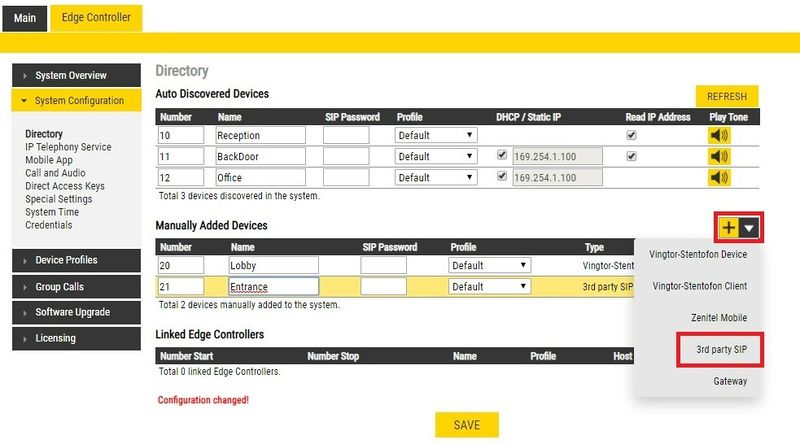Open Profile dropdown for Lobby
The height and width of the screenshot is (444, 800).
[x=489, y=265]
